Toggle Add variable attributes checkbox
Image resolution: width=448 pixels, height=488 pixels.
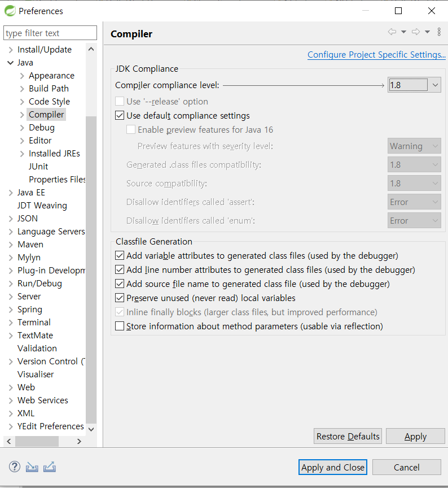coord(120,255)
